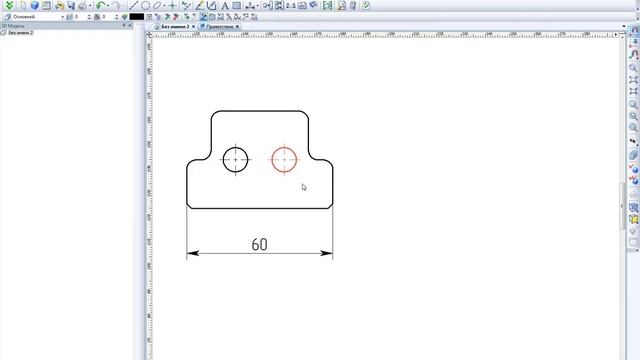Click the zoom-to-fit arrows icon
Viewport: 640px width, 360px height.
633,79
